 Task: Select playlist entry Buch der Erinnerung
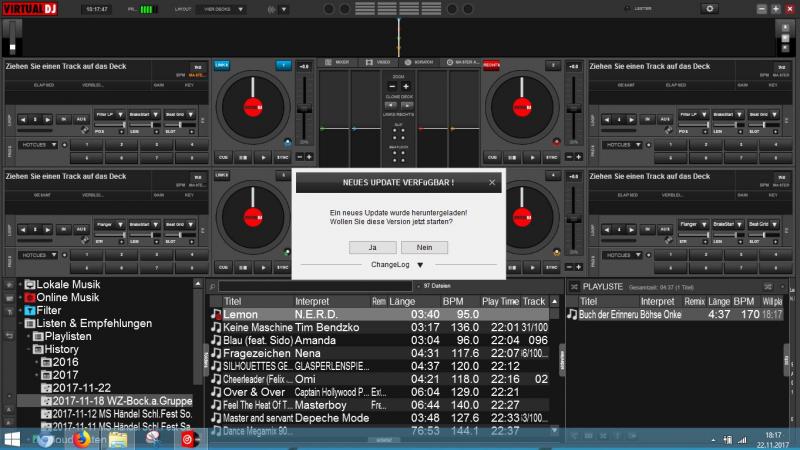[x=674, y=315]
